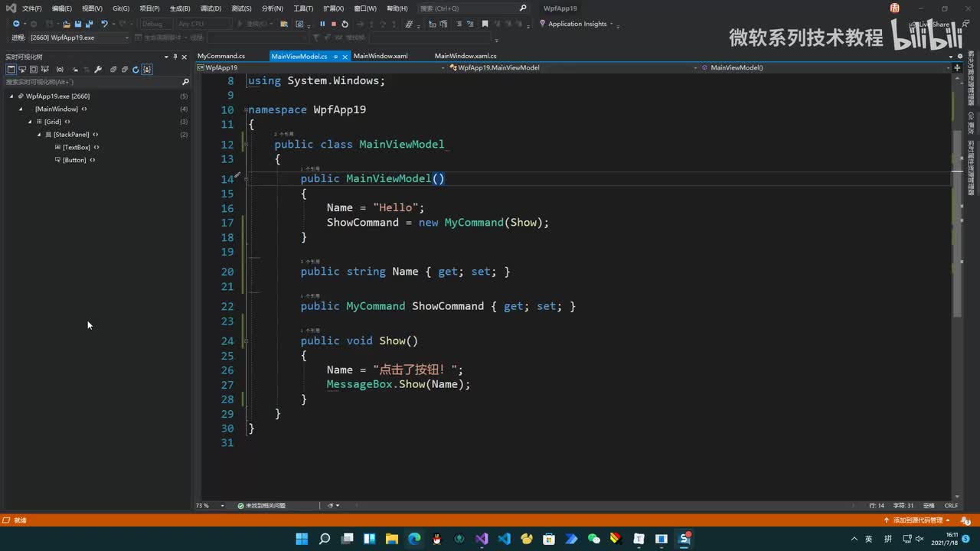980x551 pixels.
Task: Switch to MyCommand.cs tab
Action: (x=221, y=56)
